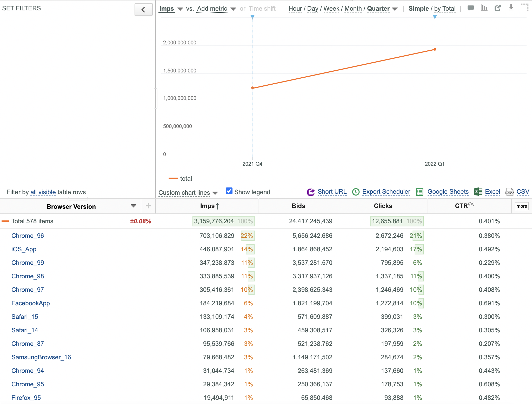This screenshot has width=532, height=404.
Task: Click the 2022 Q1 blue timeline marker
Action: click(x=435, y=17)
